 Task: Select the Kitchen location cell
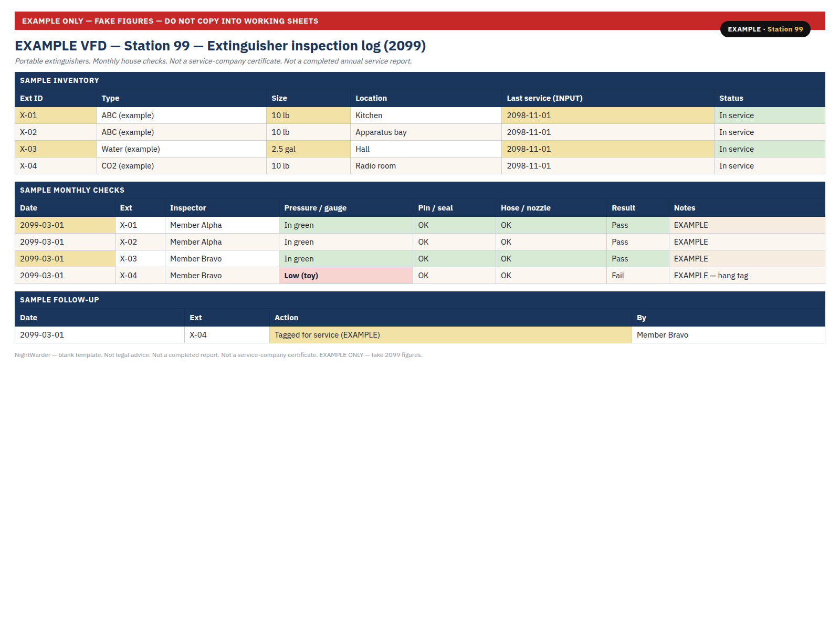click(x=426, y=115)
